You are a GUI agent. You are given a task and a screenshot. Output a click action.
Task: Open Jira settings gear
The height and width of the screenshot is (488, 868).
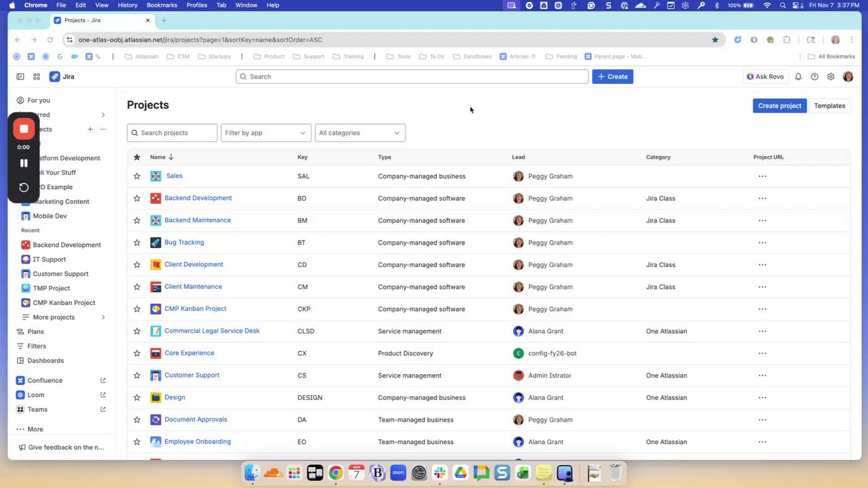(x=831, y=77)
